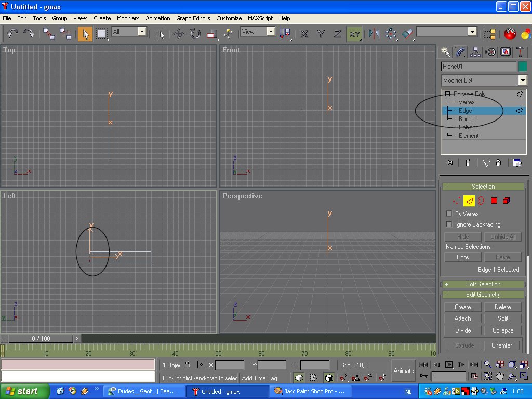Open the Hierarchy panel tab icon

[475, 51]
